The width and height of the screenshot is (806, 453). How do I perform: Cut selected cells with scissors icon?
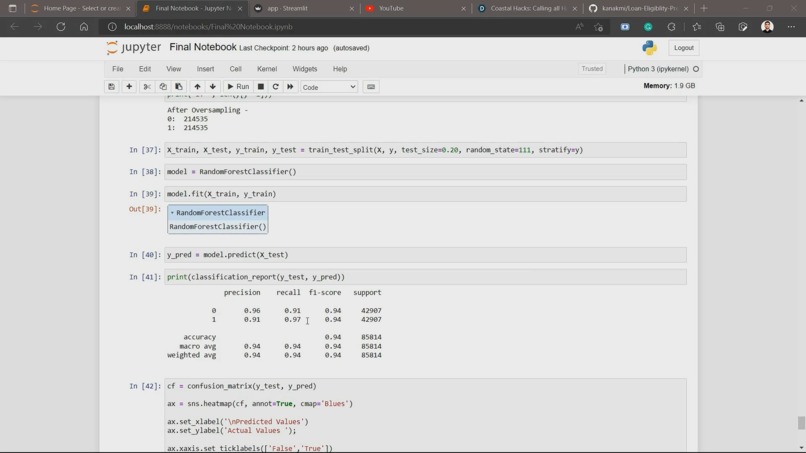click(147, 87)
